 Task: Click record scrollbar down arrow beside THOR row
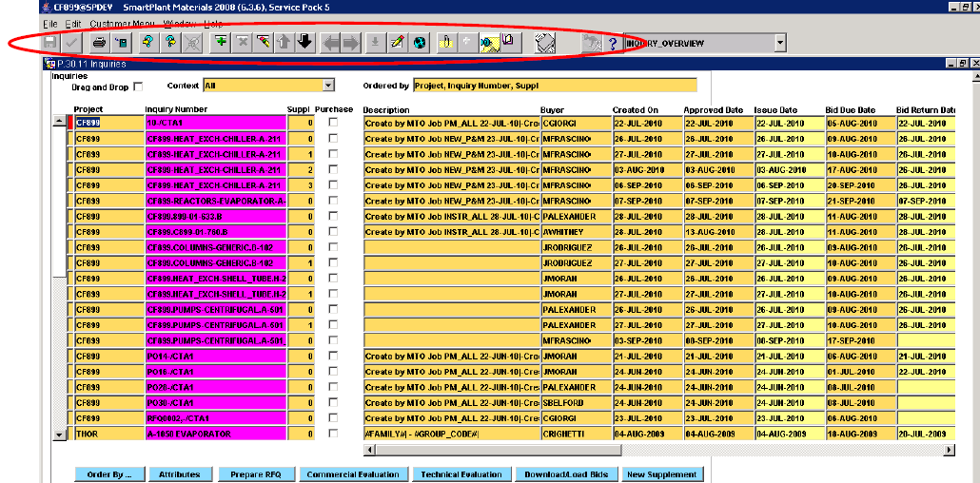click(x=59, y=435)
